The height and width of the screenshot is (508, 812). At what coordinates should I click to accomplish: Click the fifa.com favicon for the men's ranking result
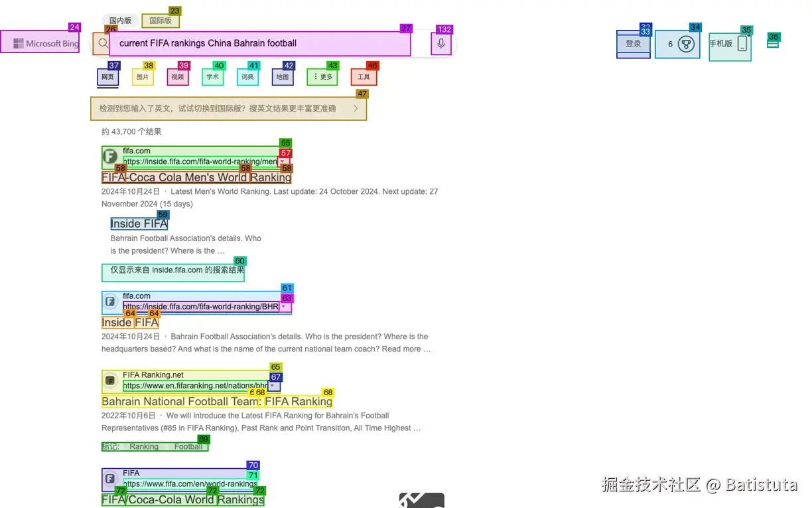tap(110, 158)
